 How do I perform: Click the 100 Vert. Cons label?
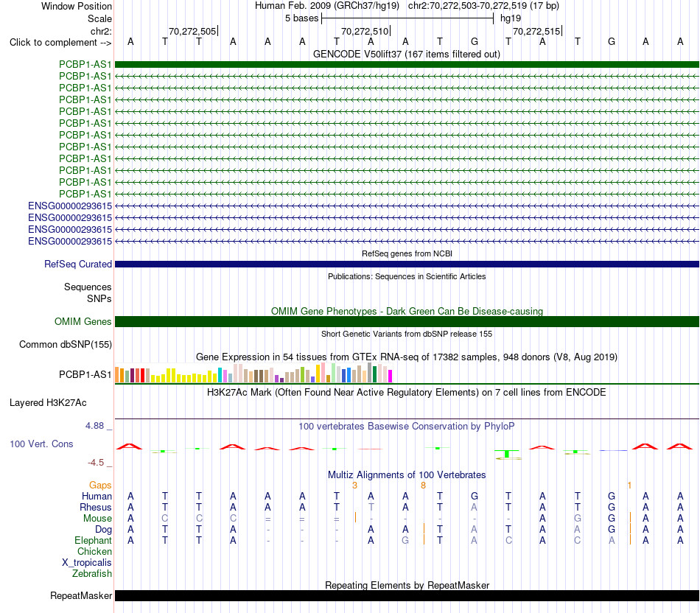point(41,444)
